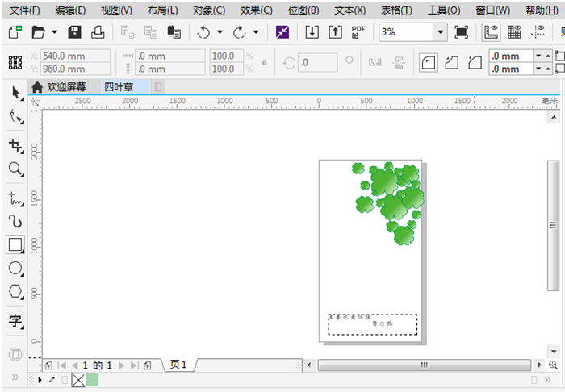Click the Publish to PDF icon

[x=358, y=32]
